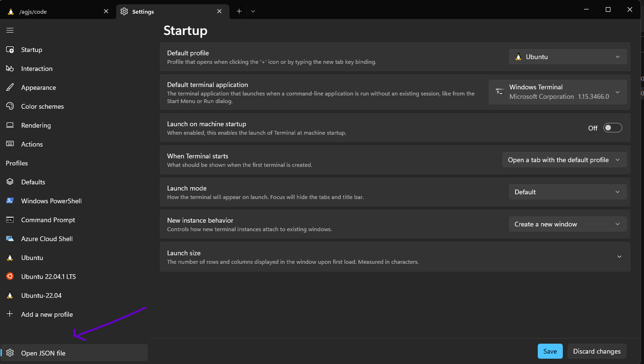
Task: Close the Settings tab
Action: [220, 11]
